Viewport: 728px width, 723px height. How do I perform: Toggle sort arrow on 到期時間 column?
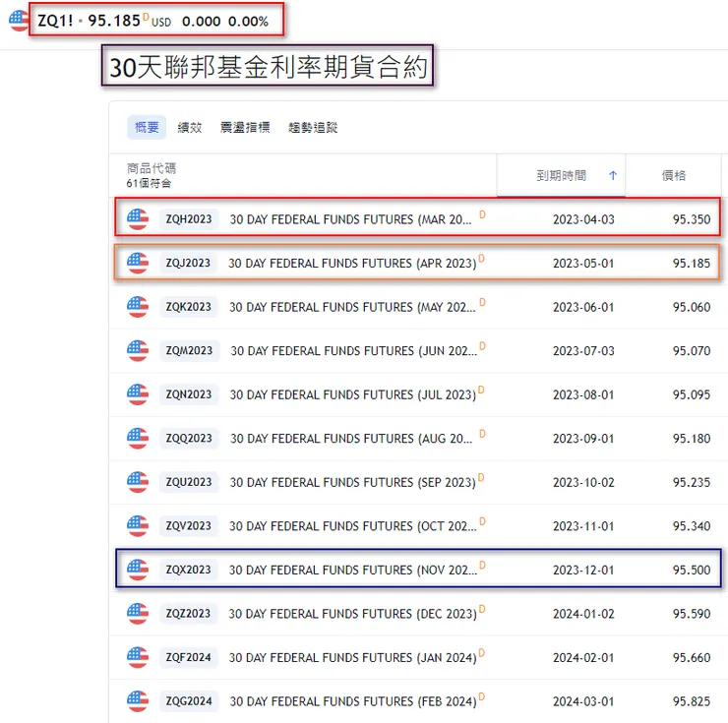tap(613, 175)
